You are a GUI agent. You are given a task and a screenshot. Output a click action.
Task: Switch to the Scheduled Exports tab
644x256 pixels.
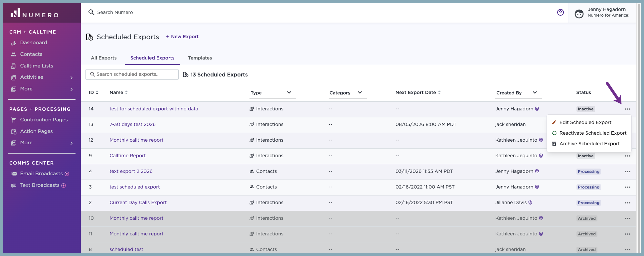point(152,58)
